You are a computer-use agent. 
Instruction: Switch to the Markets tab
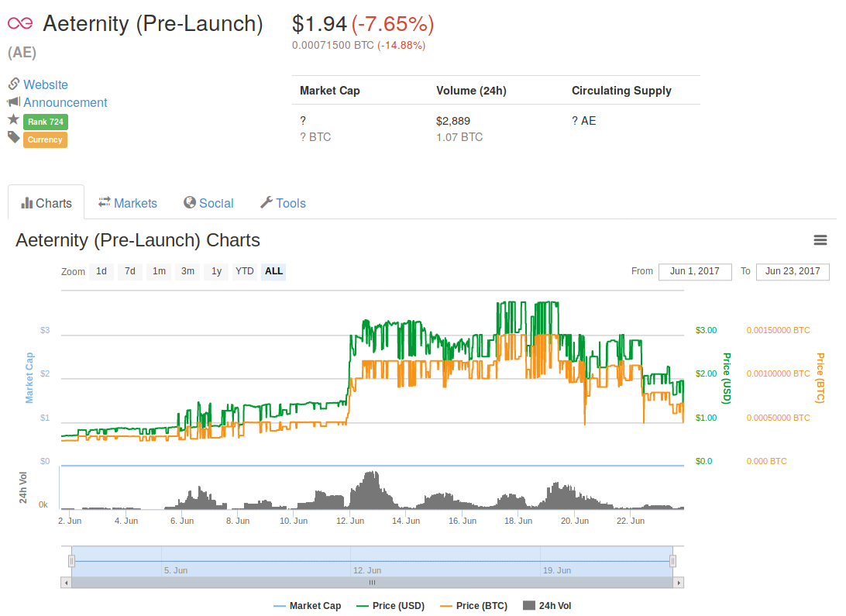[128, 203]
